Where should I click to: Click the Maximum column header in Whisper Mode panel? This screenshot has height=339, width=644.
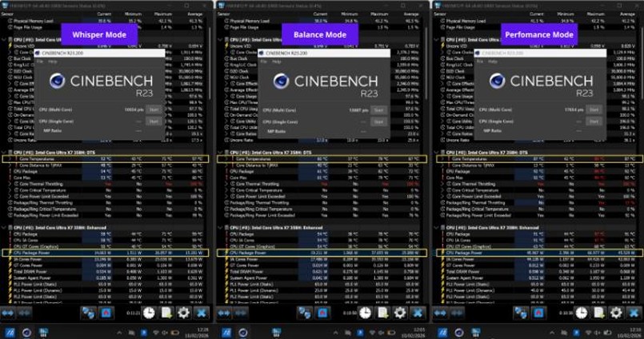(163, 14)
